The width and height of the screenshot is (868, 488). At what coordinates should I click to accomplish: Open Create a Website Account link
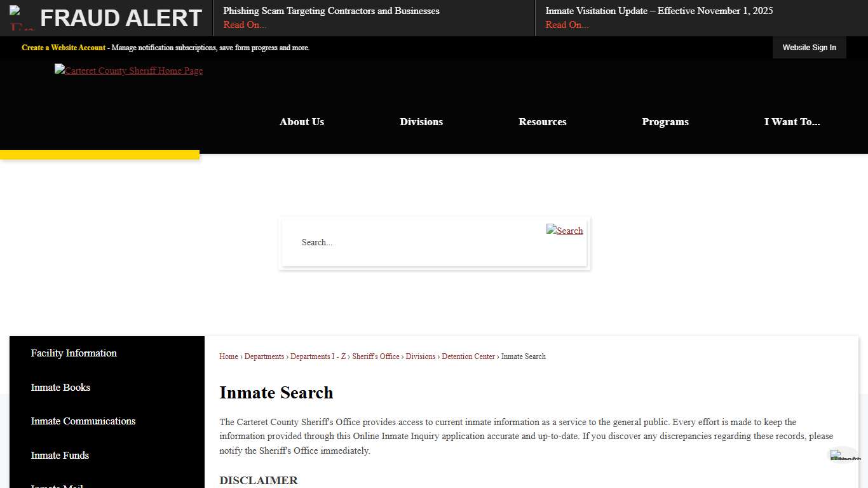(x=63, y=47)
